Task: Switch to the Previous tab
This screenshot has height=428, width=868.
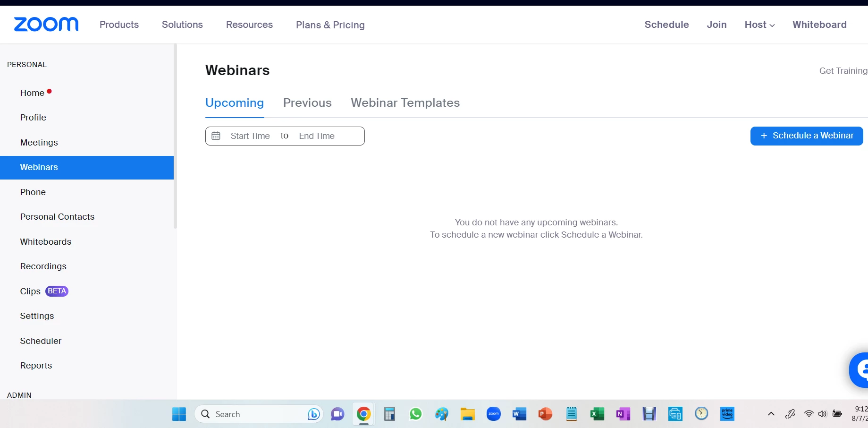Action: 307,103
